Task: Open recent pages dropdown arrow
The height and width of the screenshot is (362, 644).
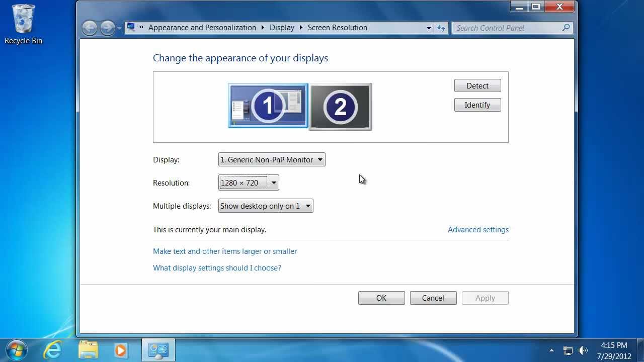Action: pyautogui.click(x=119, y=28)
